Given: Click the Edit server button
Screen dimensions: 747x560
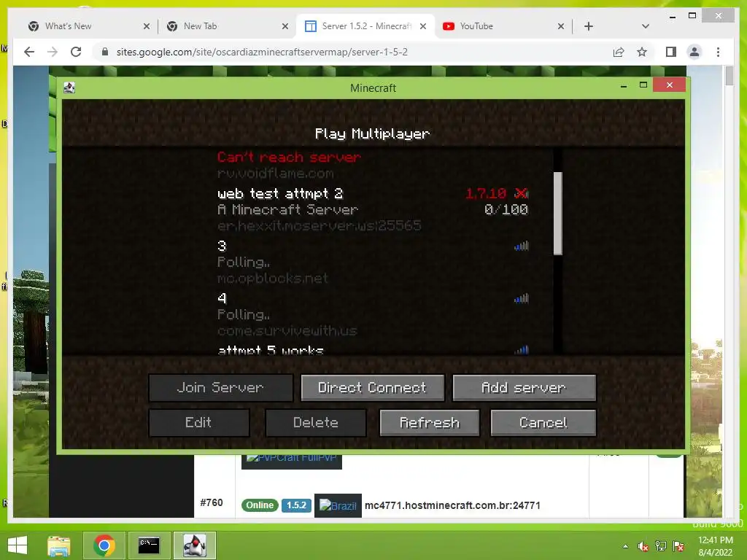Looking at the screenshot, I should pyautogui.click(x=198, y=422).
